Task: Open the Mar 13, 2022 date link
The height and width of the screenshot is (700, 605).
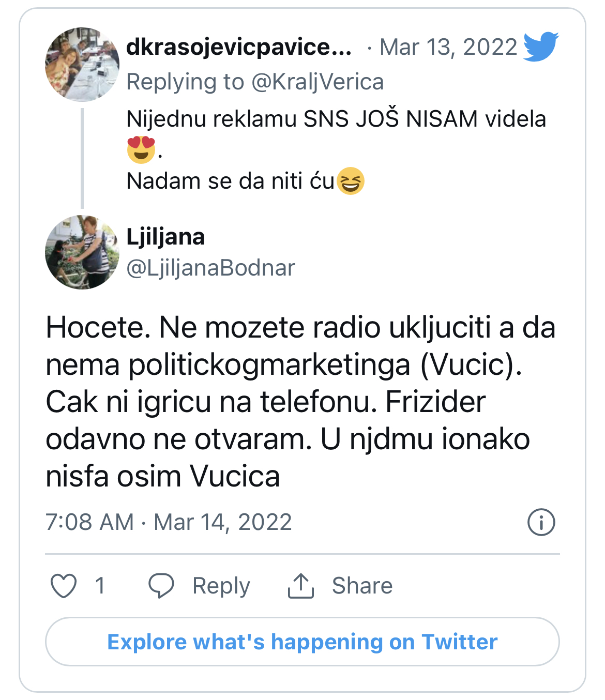Action: point(448,47)
